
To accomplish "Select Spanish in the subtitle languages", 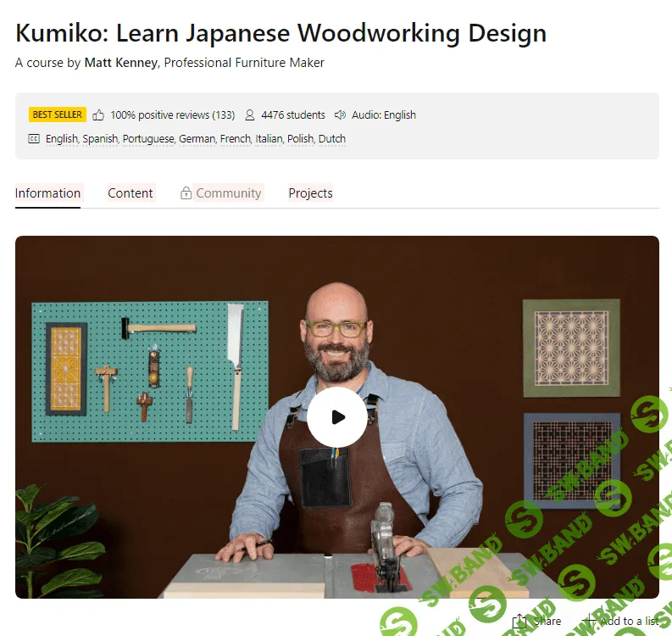I will click(100, 139).
